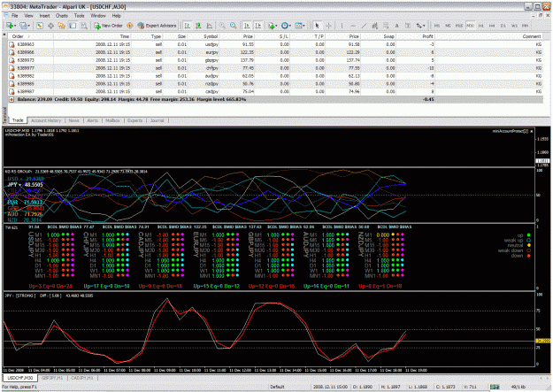Select the text label tool
553x392 pixels.
tap(408, 26)
